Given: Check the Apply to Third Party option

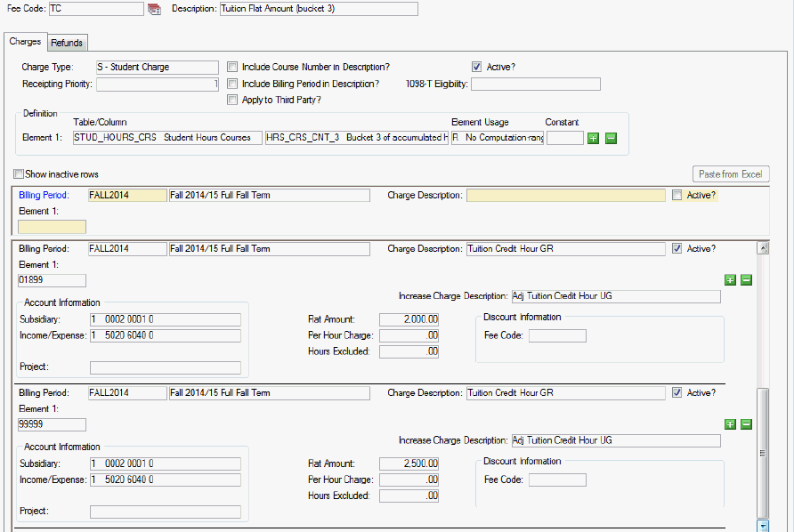Looking at the screenshot, I should pos(233,101).
